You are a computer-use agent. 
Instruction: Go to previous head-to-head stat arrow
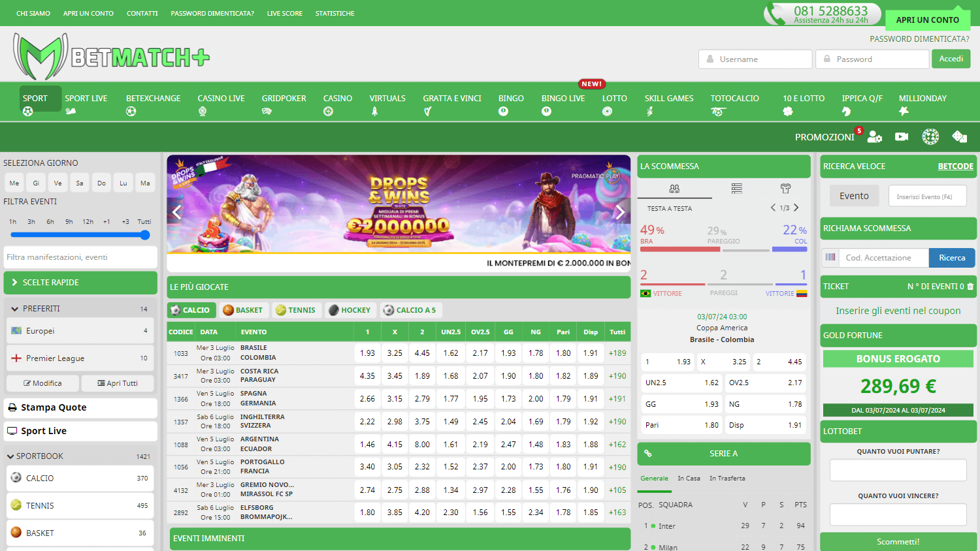tap(773, 208)
